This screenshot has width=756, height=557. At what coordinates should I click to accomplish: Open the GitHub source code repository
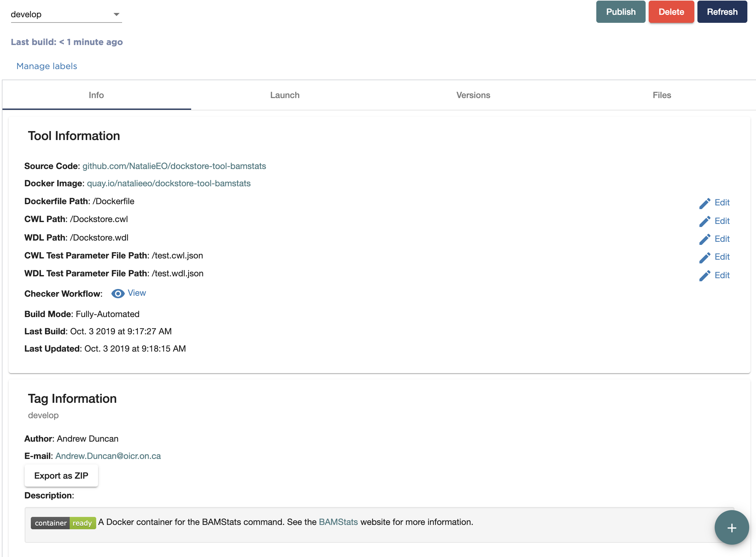pos(174,166)
